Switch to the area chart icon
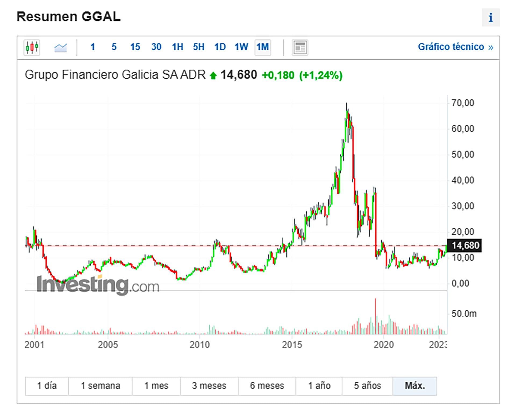The image size is (516, 420). (60, 48)
